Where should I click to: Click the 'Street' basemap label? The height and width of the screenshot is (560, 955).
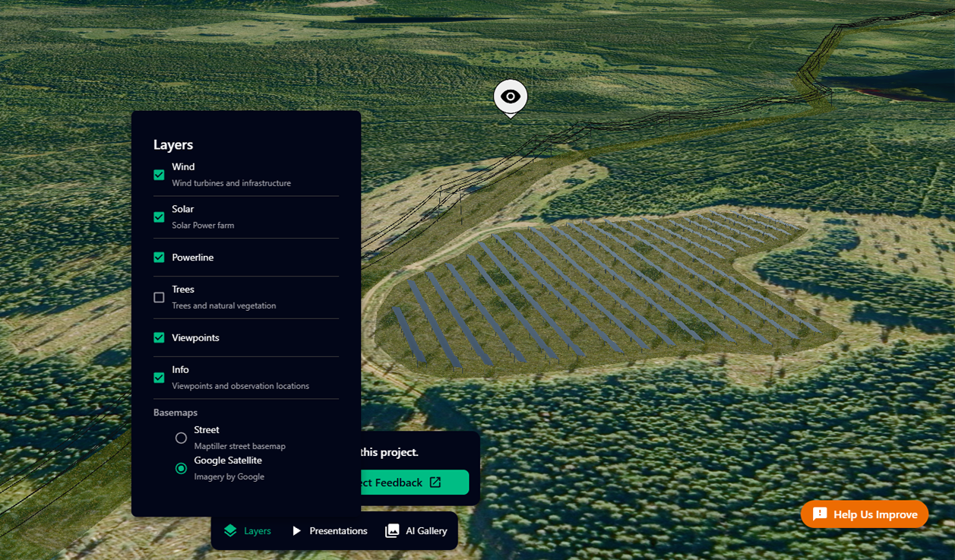click(207, 430)
